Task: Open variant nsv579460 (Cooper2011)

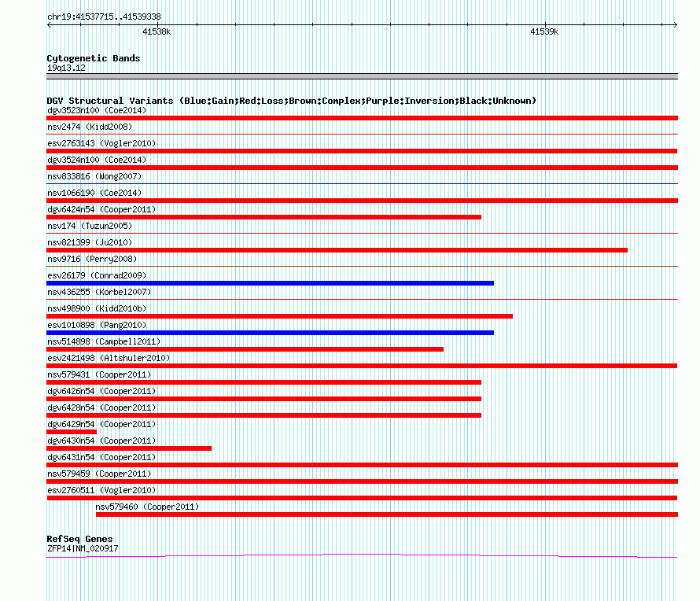Action: point(147,507)
